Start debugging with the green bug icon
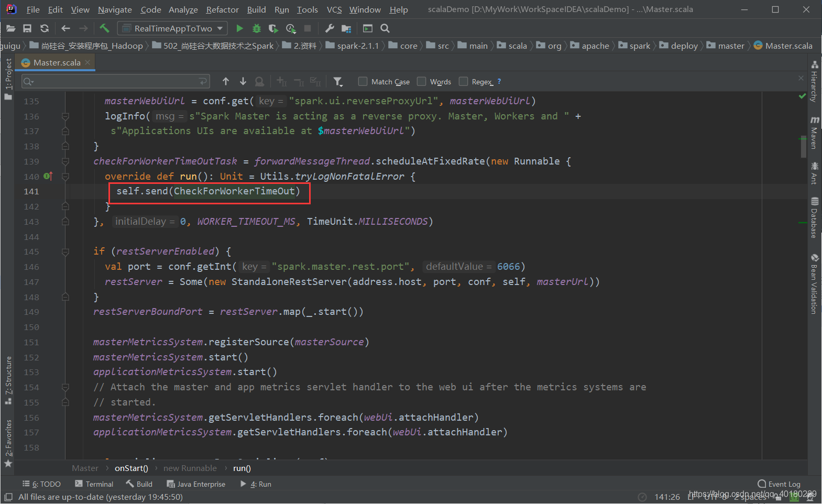Viewport: 822px width, 504px height. tap(257, 28)
